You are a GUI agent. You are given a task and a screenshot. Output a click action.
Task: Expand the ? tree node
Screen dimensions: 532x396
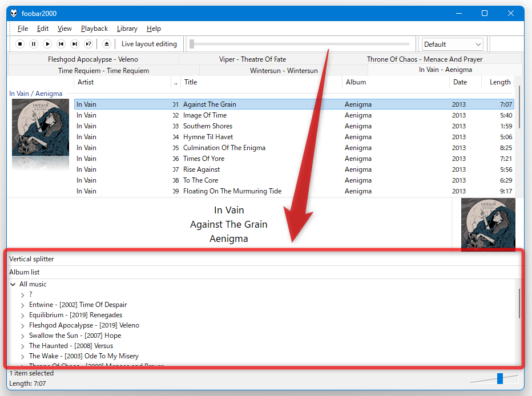22,295
